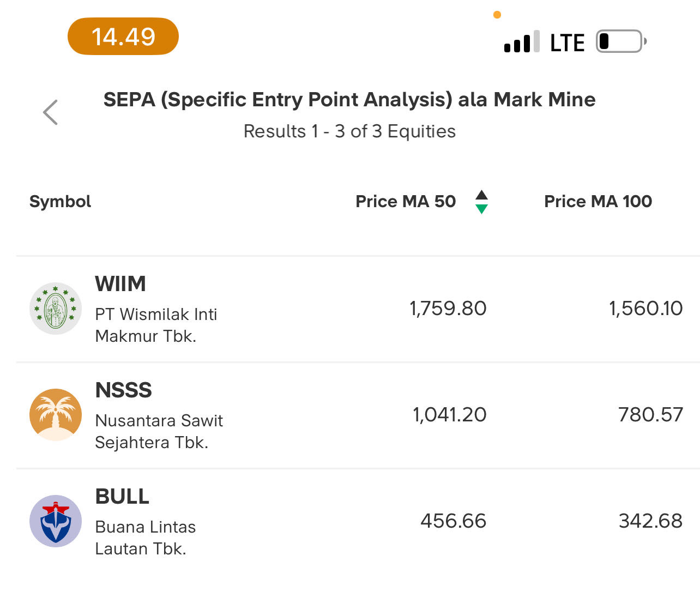Tap BULL's MA 50 value 456.66
700x598 pixels.
(x=453, y=521)
